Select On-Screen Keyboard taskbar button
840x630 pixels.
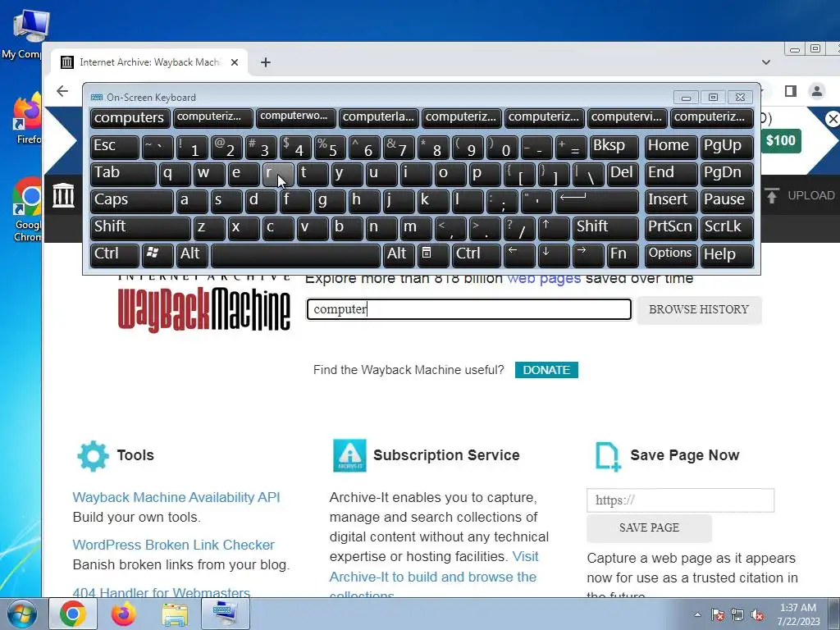coord(225,614)
